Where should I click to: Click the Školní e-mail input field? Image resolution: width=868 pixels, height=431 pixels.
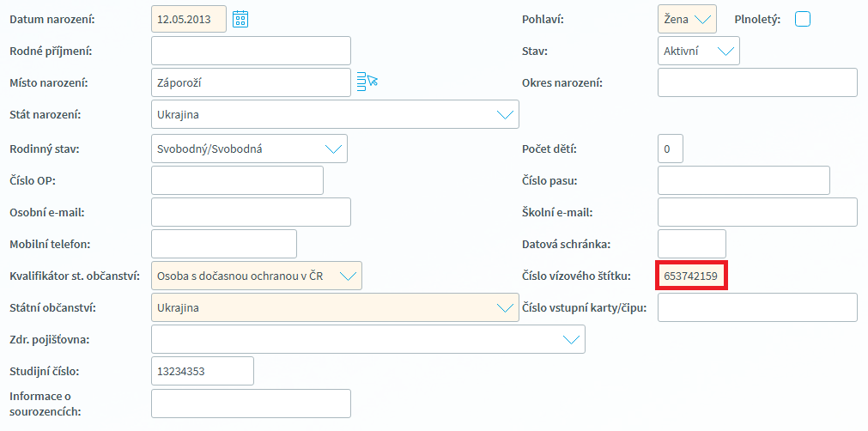point(757,212)
